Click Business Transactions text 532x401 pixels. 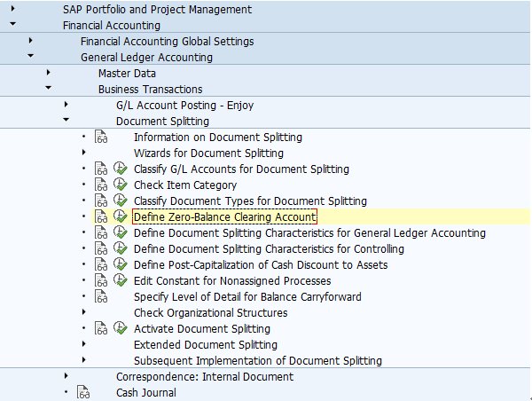[151, 90]
